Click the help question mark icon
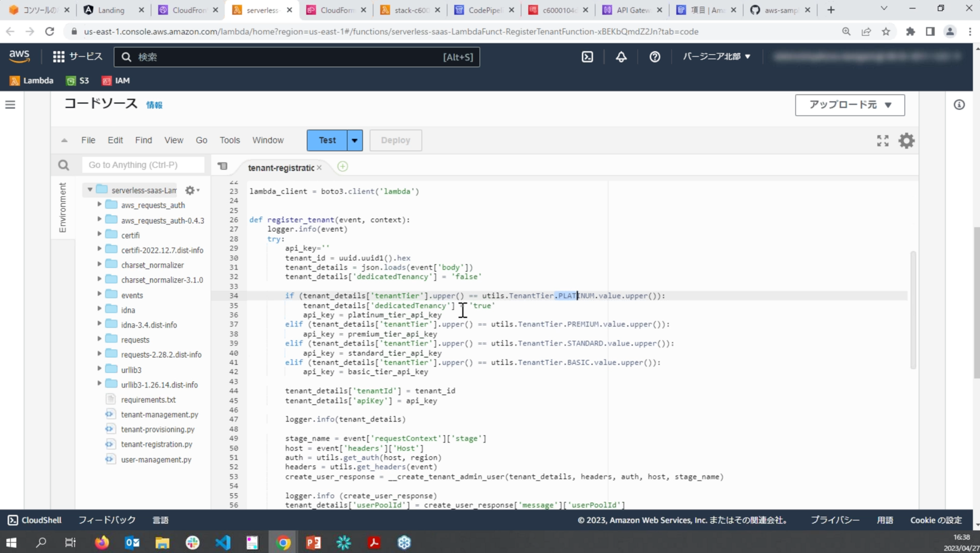The width and height of the screenshot is (980, 553). click(x=654, y=57)
